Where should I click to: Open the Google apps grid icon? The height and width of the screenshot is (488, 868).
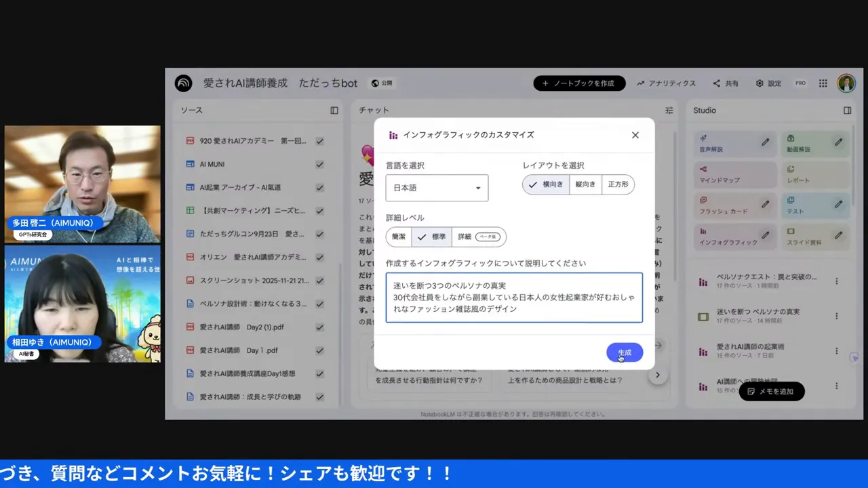click(823, 83)
